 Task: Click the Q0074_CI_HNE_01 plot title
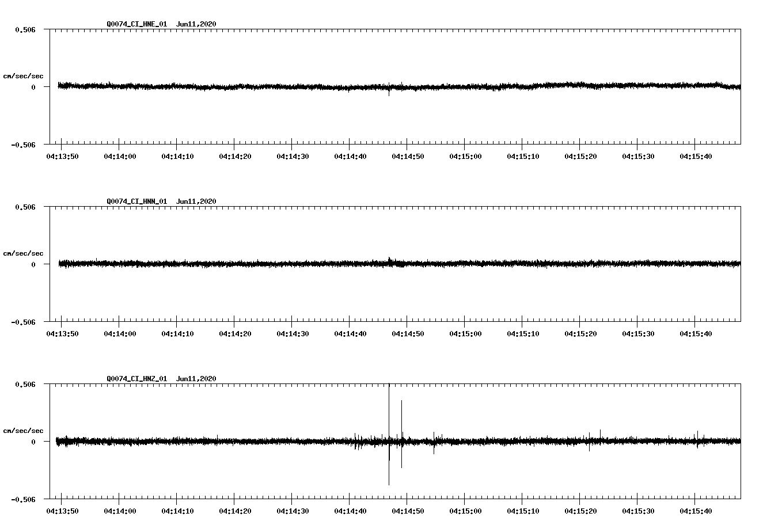click(161, 24)
